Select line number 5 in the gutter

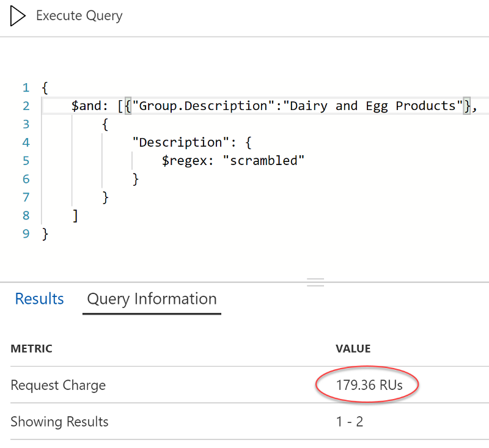pos(26,161)
